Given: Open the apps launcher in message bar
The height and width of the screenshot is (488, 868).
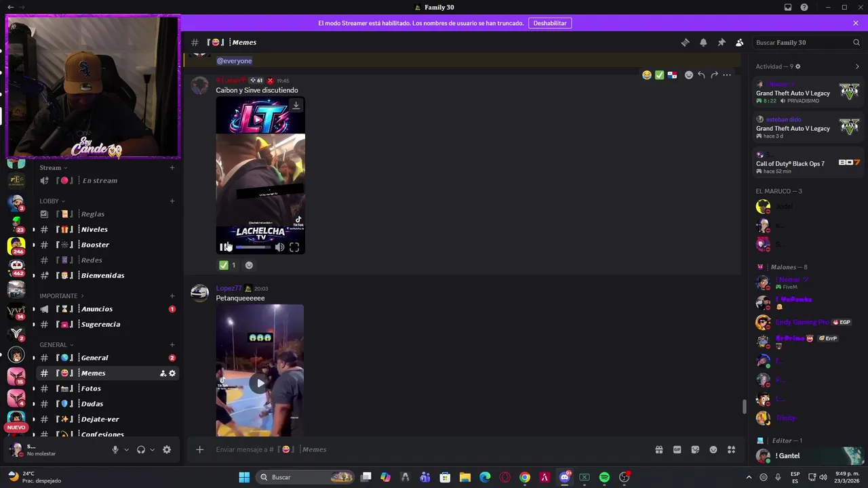Looking at the screenshot, I should click(x=732, y=449).
